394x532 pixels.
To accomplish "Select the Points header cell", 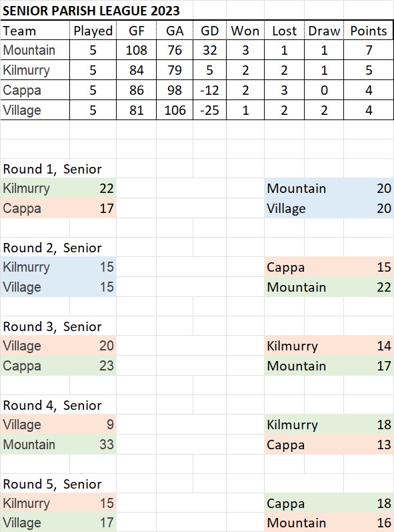I will click(368, 31).
